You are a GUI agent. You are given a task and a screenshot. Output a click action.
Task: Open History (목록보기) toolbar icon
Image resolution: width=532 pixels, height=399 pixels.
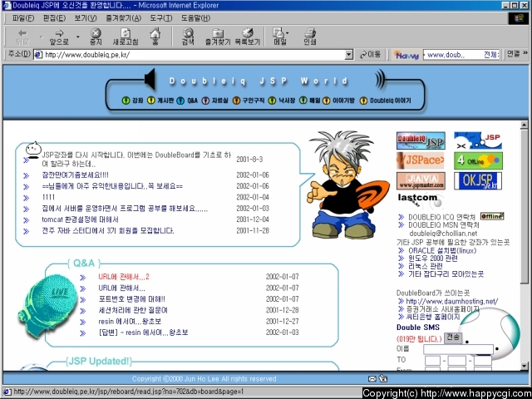[x=248, y=37]
